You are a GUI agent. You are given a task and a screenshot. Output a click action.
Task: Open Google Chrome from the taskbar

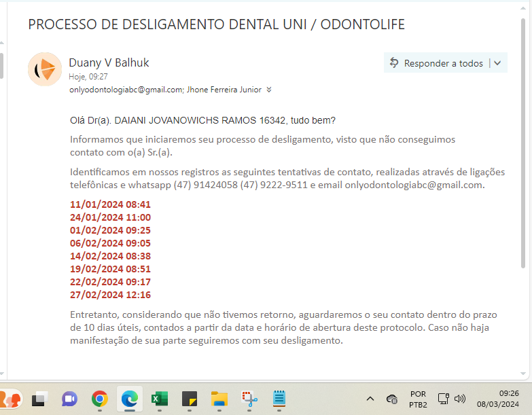[100, 399]
